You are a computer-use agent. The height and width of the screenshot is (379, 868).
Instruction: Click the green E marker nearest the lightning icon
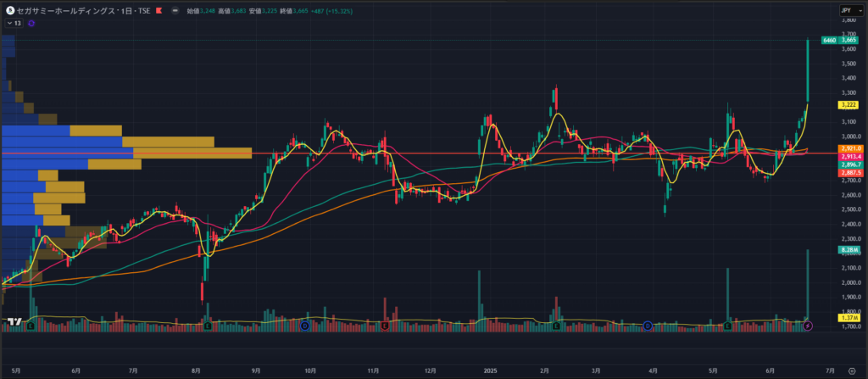click(727, 326)
